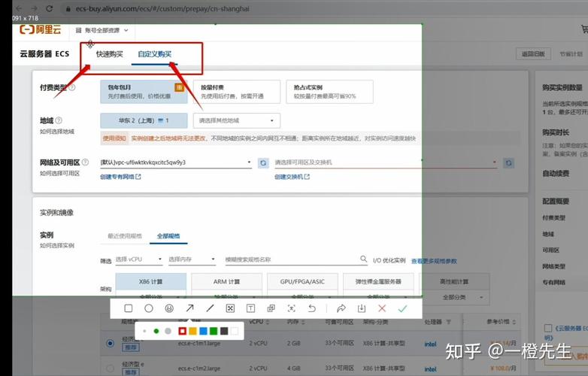Image resolution: width=588 pixels, height=376 pixels.
Task: Switch to the 自定义购买 tab
Action: click(x=154, y=54)
